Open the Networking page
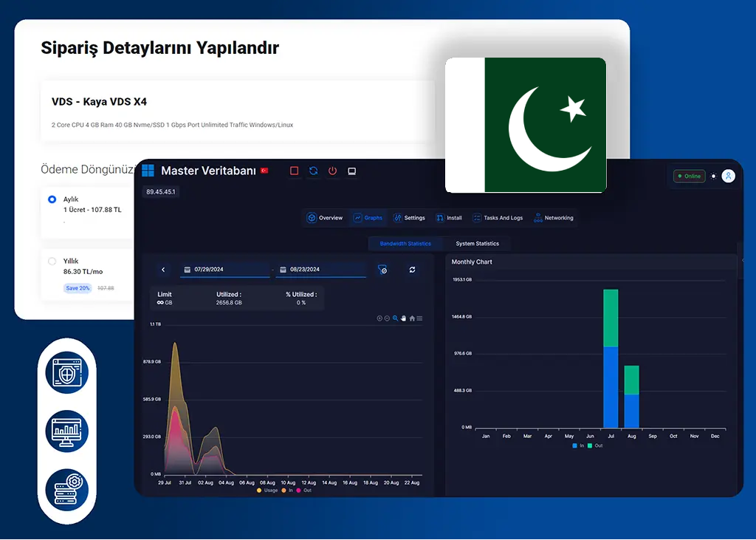756x540 pixels. click(x=554, y=218)
